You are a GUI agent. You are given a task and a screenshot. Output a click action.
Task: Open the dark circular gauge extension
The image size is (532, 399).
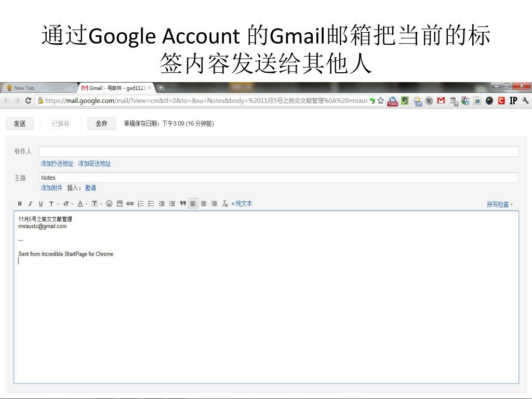[x=489, y=100]
